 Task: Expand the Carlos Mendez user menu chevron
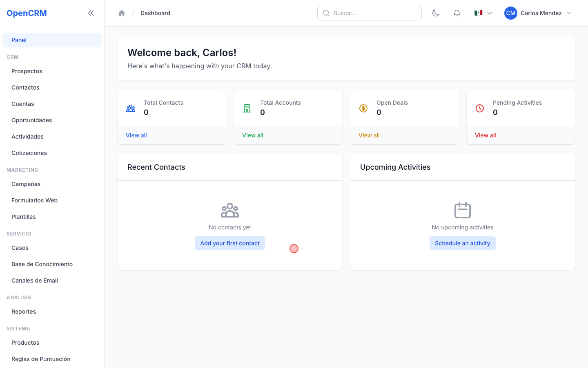[x=569, y=13]
